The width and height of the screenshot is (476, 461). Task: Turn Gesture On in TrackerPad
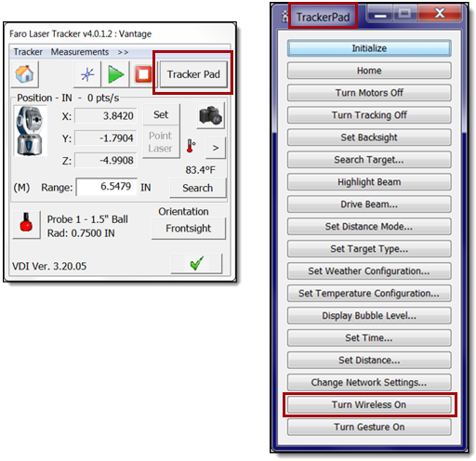(x=369, y=427)
